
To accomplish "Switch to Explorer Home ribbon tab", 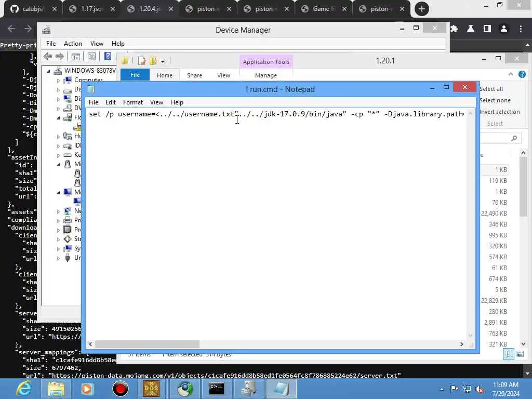I will pos(165,75).
